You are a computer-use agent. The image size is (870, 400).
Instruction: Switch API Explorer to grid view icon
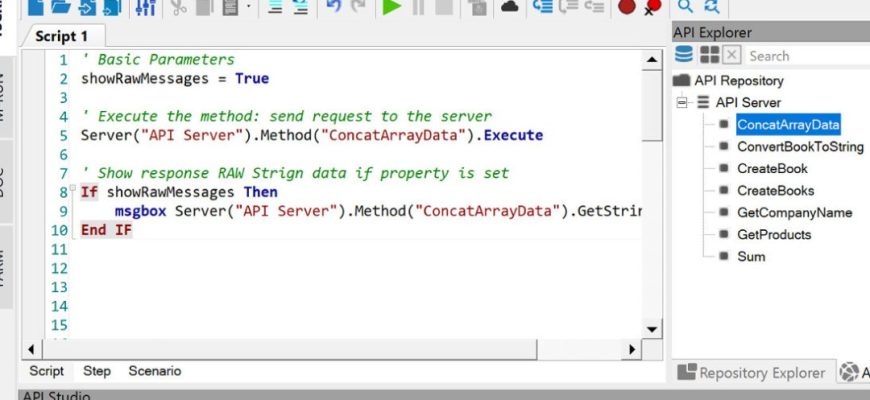click(709, 55)
